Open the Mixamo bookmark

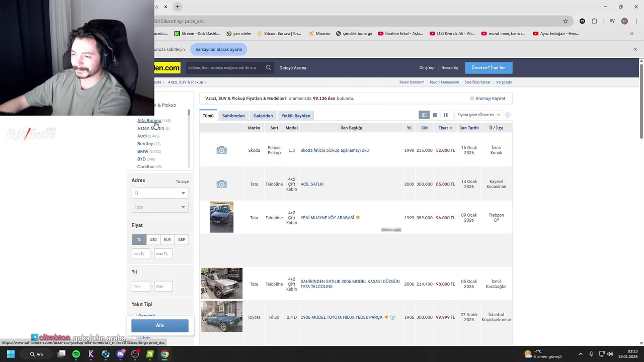coord(319,34)
